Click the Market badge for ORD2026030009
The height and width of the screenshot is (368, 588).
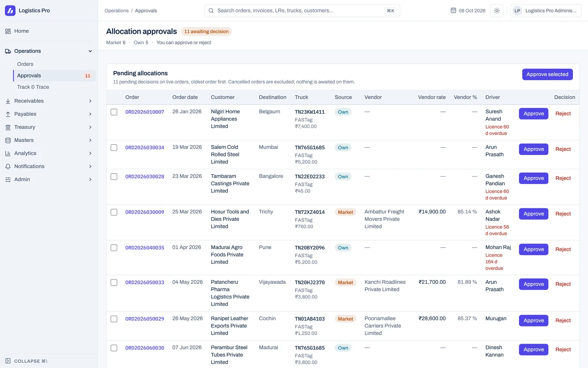[345, 212]
